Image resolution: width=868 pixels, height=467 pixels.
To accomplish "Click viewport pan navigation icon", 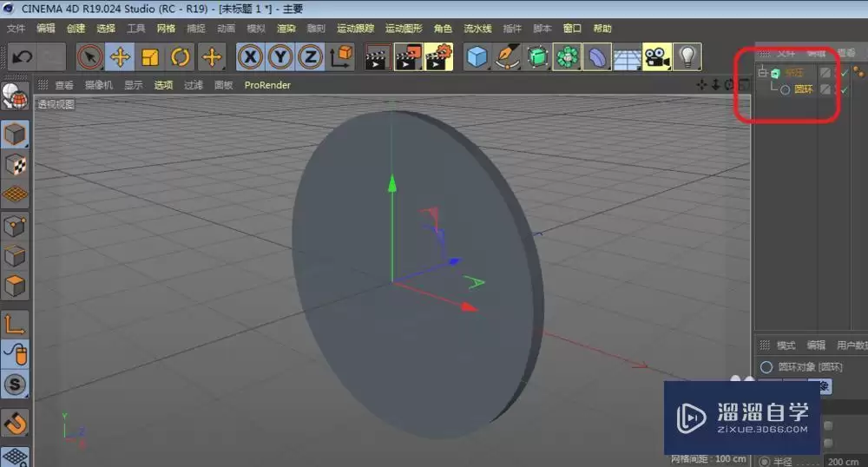I will point(702,85).
